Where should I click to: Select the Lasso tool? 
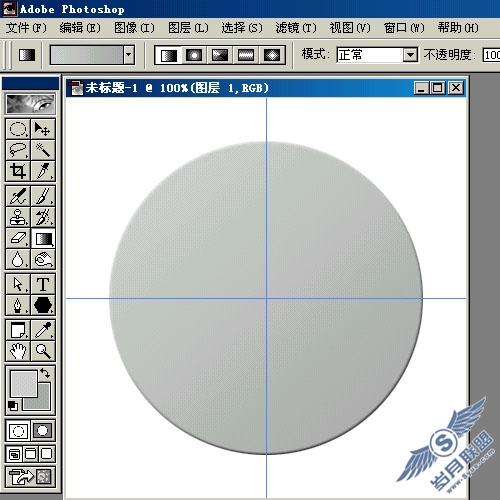click(18, 150)
